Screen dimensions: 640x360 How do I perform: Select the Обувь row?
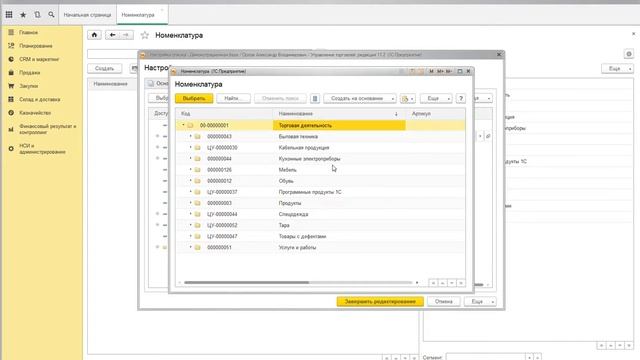click(x=320, y=181)
